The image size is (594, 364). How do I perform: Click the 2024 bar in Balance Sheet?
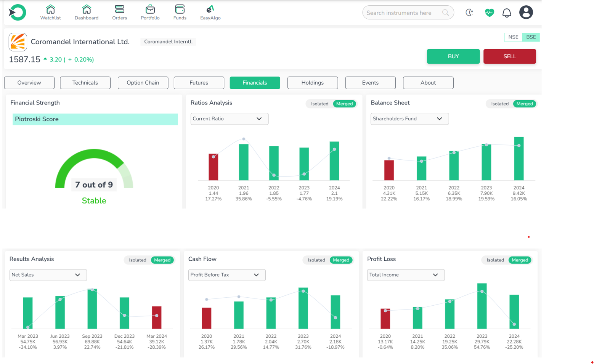pyautogui.click(x=519, y=159)
